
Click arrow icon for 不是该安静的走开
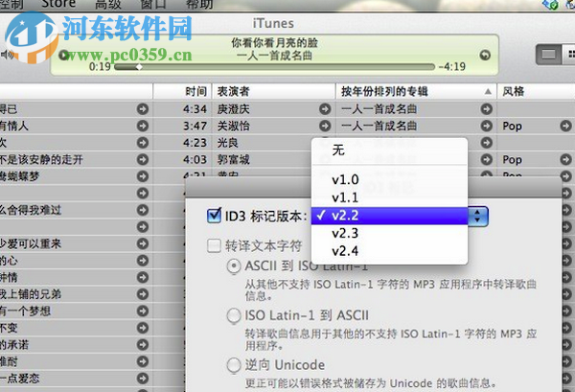point(143,159)
